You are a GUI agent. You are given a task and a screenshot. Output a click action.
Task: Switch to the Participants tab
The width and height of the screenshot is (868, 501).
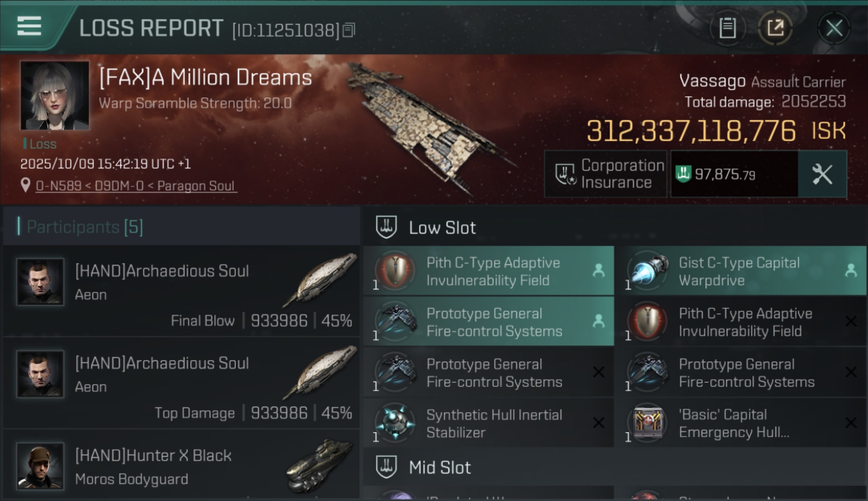85,227
